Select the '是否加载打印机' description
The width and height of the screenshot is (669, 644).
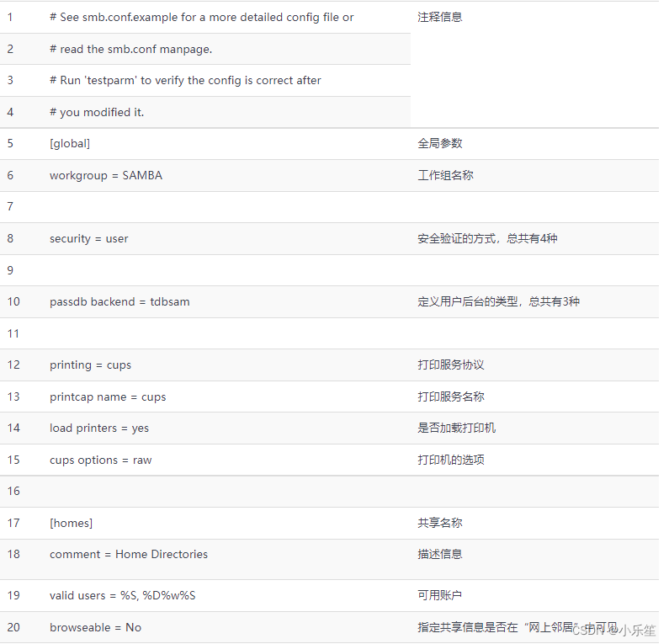tap(456, 428)
